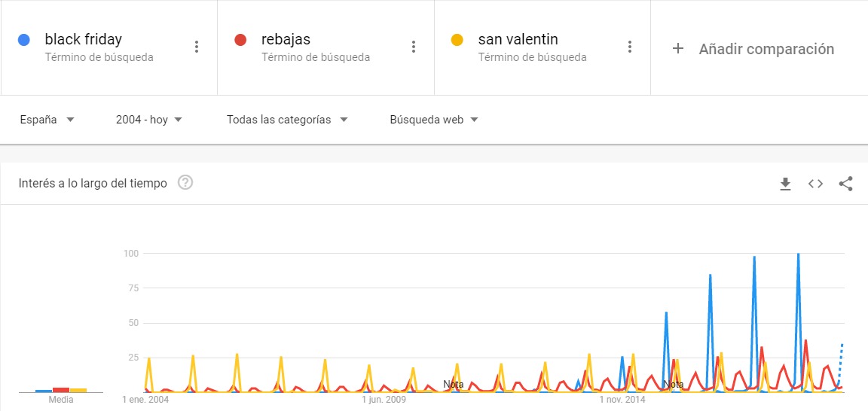Click the Nota marker near 2011
The image size is (868, 411).
tap(454, 384)
